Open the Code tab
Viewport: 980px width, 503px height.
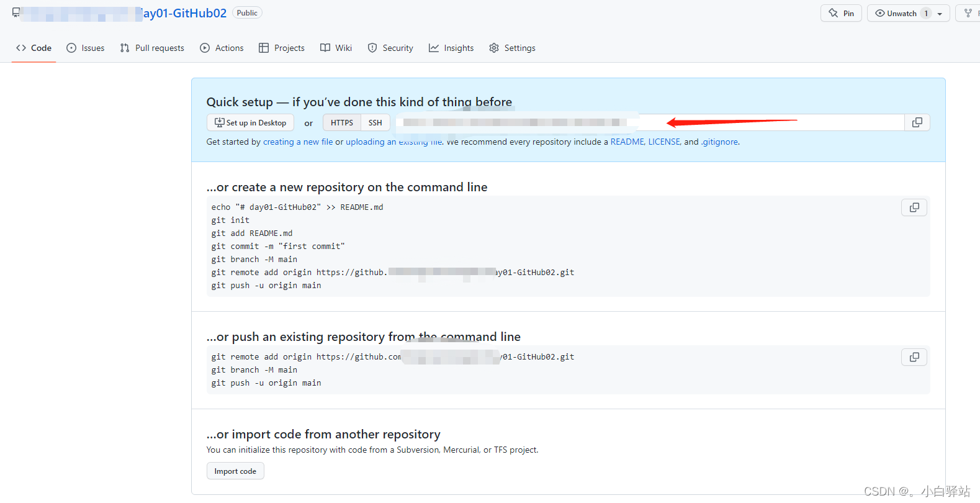tap(34, 48)
